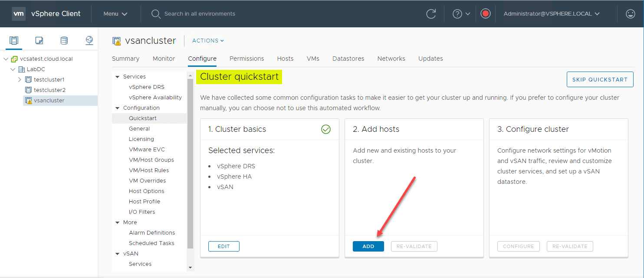Click the SKIP QUICKSTART button

click(x=600, y=79)
